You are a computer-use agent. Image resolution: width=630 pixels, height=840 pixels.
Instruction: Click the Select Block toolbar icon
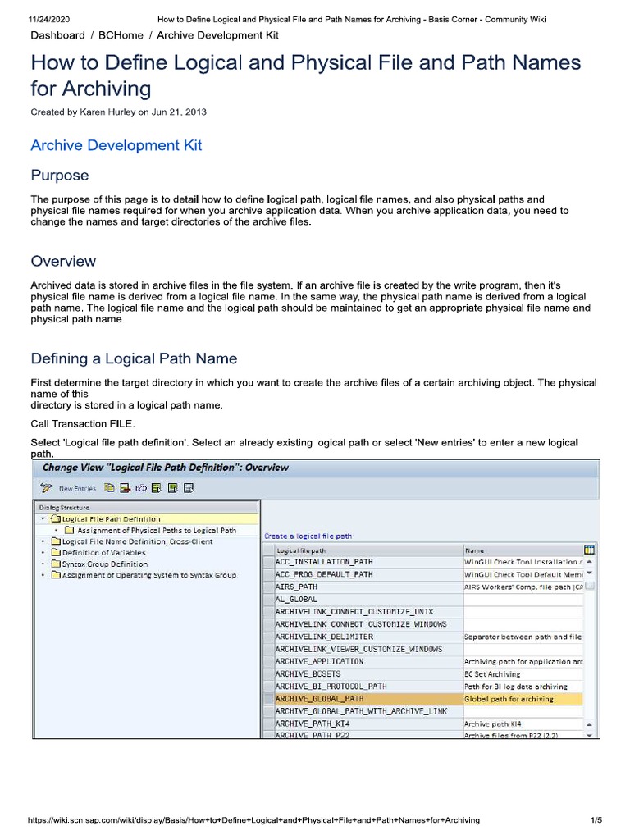pyautogui.click(x=172, y=488)
